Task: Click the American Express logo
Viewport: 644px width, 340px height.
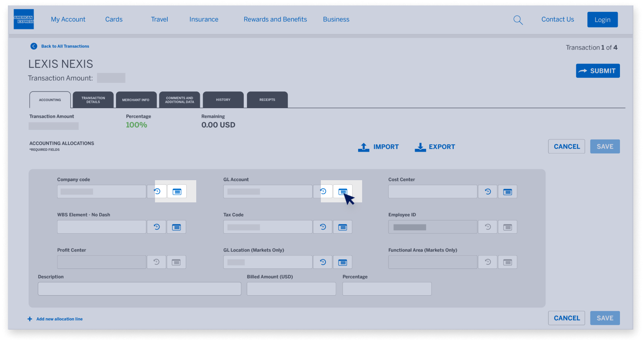Action: (x=24, y=19)
